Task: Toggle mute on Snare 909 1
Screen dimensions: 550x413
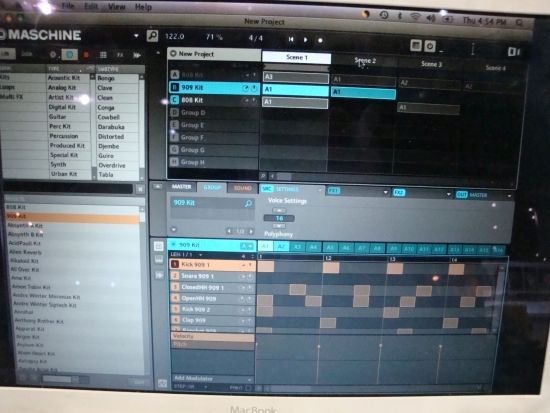Action: (x=250, y=277)
